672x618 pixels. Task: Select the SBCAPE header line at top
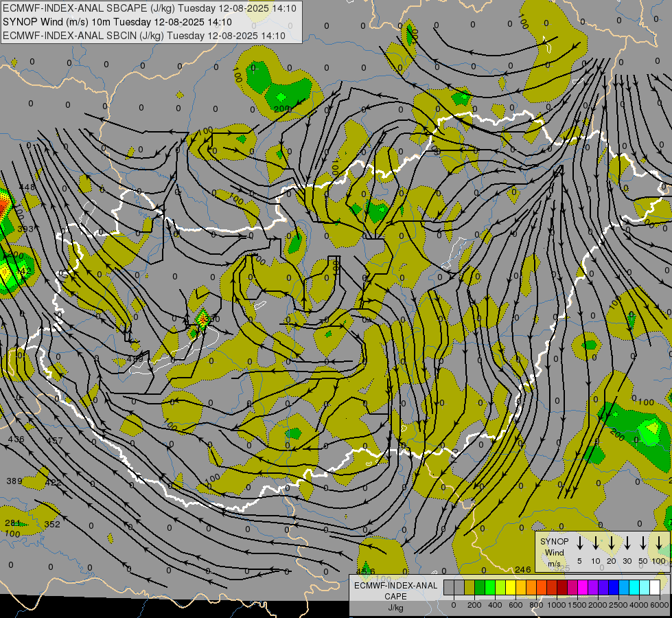coord(149,8)
